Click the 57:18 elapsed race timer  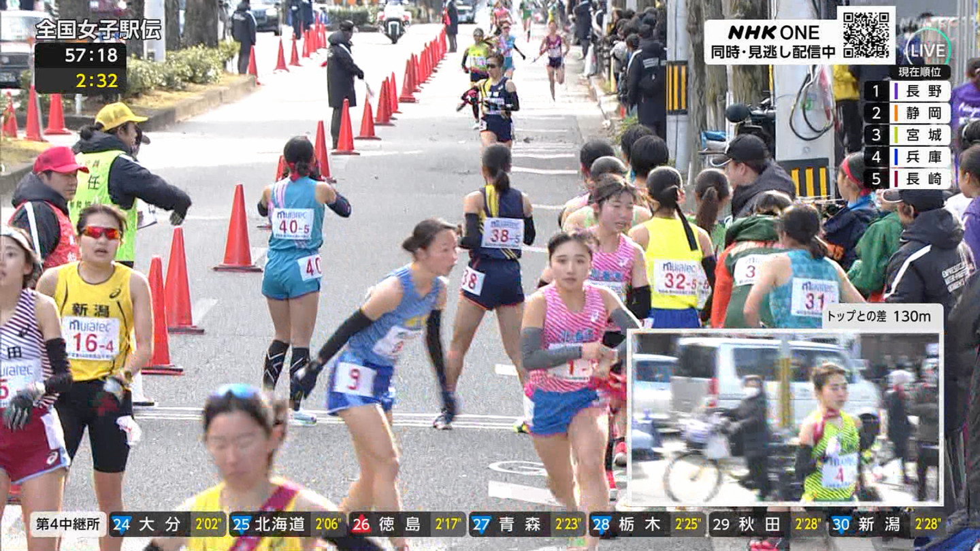click(x=80, y=55)
